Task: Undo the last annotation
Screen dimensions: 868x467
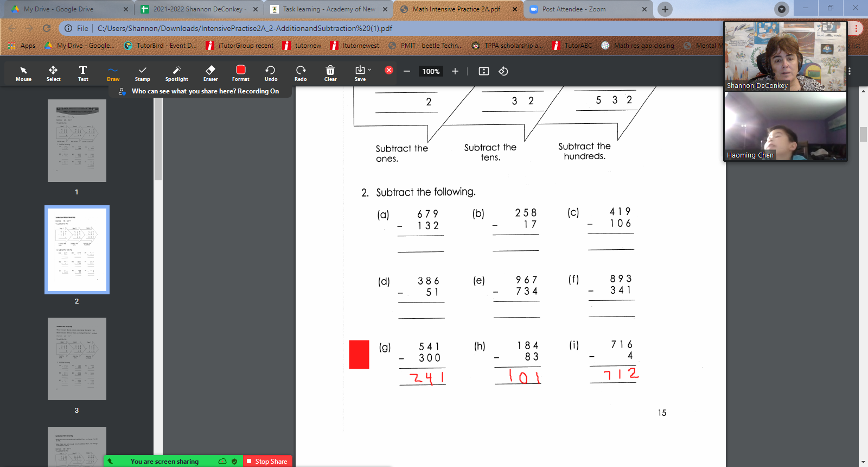Action: [271, 73]
